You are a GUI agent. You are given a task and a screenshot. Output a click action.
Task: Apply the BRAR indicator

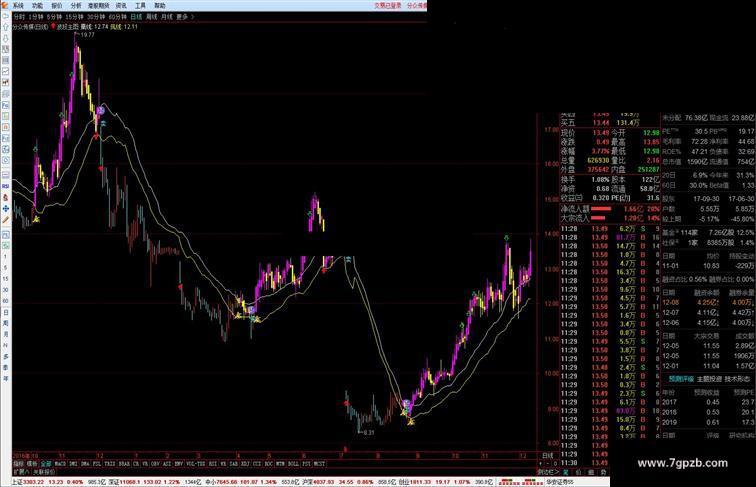pos(124,464)
